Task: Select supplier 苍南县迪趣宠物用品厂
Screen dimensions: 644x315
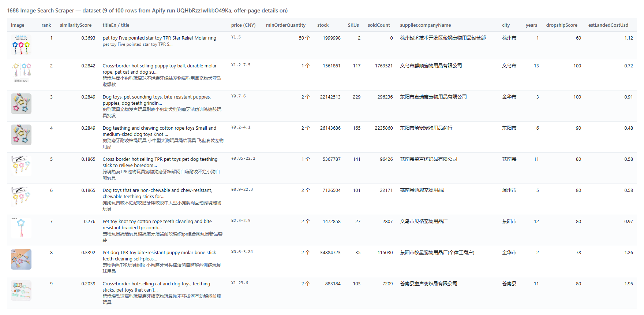Action: 424,190
